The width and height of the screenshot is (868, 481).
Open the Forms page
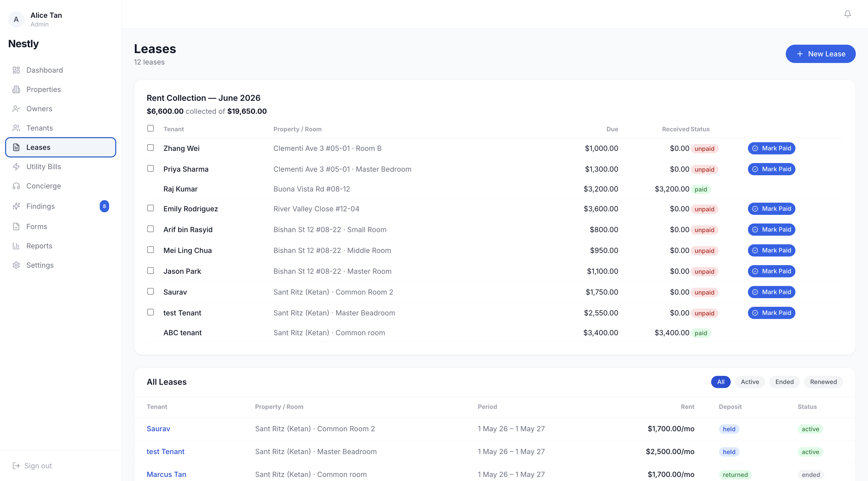(61, 227)
